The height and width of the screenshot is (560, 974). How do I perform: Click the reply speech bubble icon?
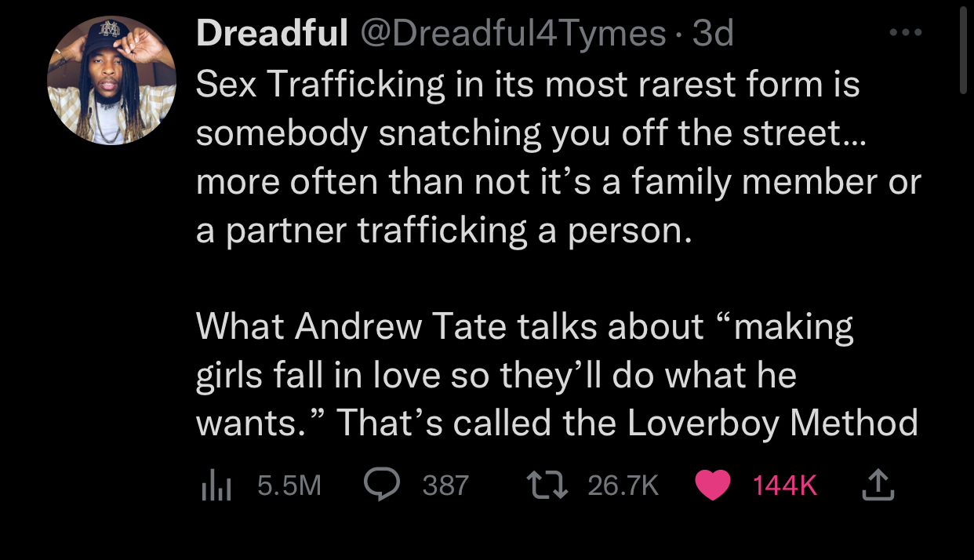[x=383, y=485]
